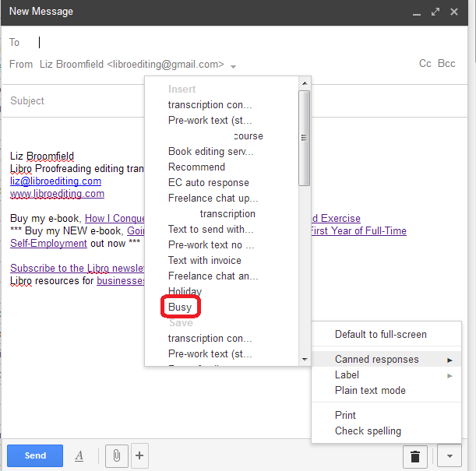Click the formatting options underlined A icon

tap(79, 456)
